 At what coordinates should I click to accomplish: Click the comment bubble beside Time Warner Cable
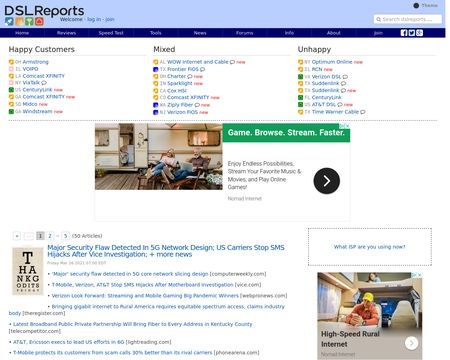pos(363,112)
